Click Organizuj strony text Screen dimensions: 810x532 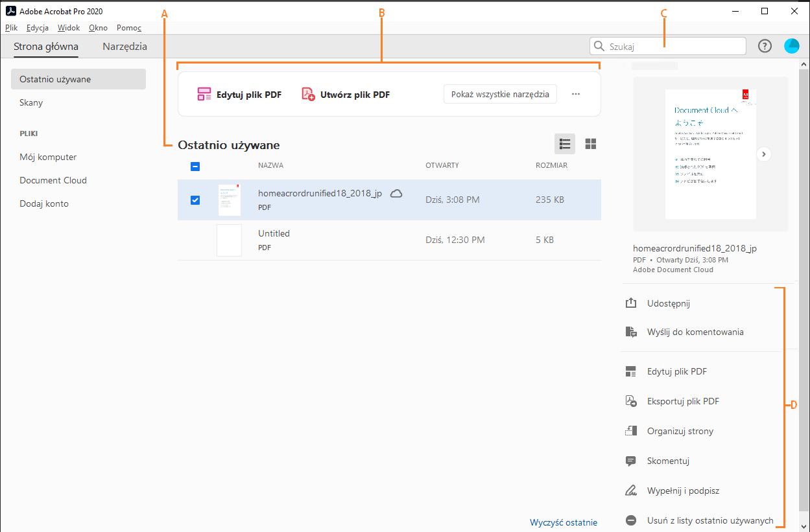(x=680, y=431)
